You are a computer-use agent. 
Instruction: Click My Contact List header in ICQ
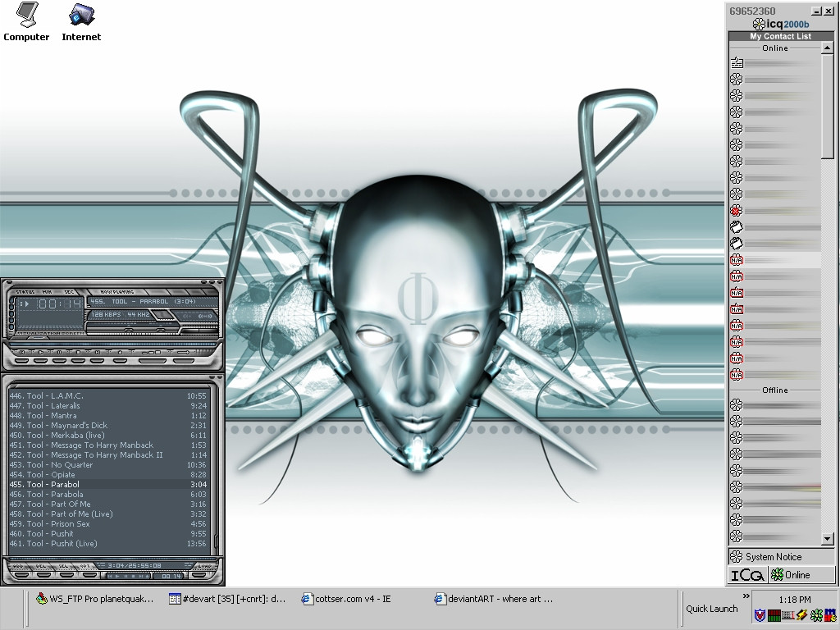[x=780, y=36]
